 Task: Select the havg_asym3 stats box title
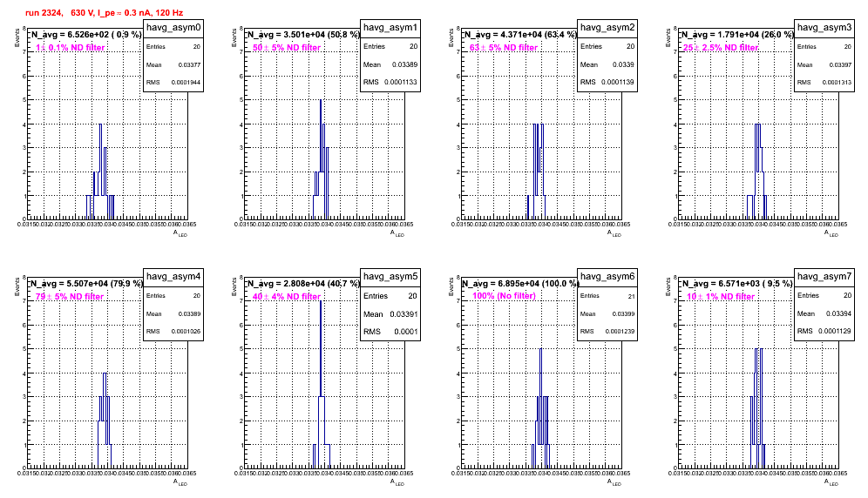pos(824,28)
